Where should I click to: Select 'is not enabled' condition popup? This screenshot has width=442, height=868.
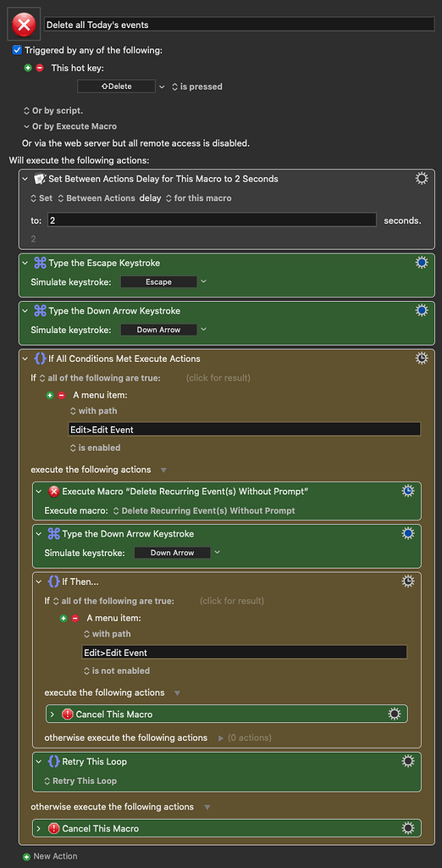click(117, 670)
